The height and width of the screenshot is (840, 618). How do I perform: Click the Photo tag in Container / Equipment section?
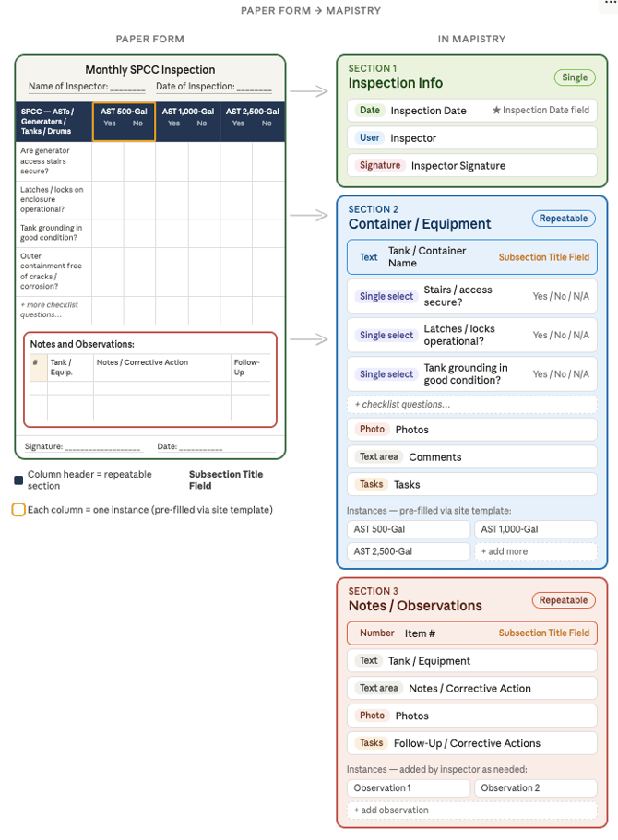(372, 430)
